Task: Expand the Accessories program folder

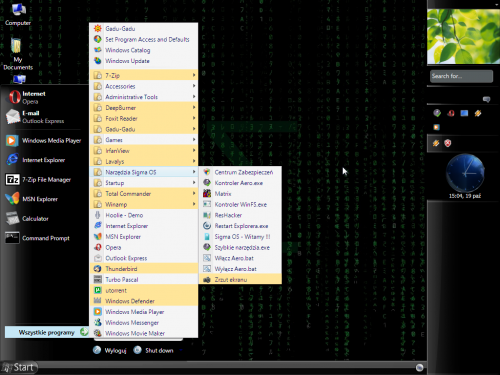Action: click(144, 86)
